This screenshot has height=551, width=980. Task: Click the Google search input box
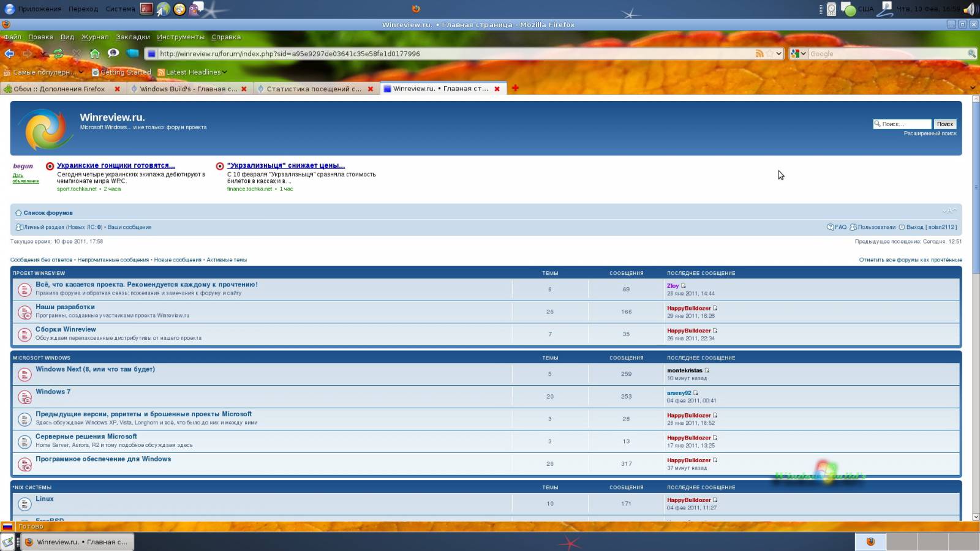[888, 54]
